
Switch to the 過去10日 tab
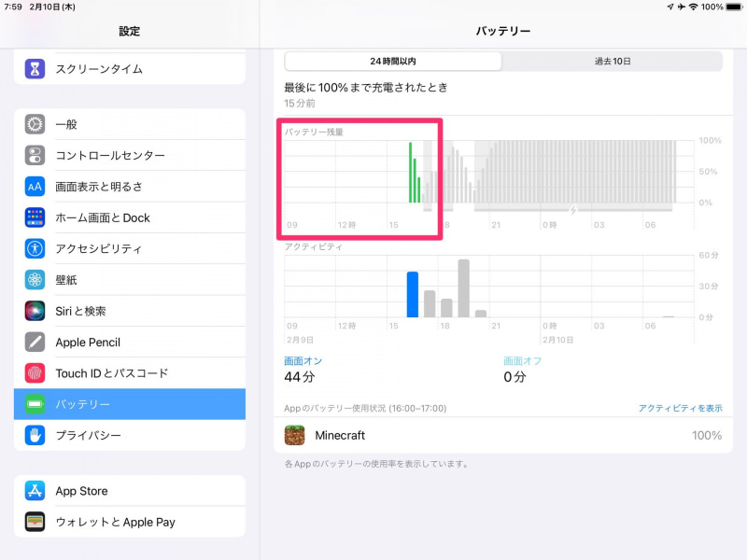[x=613, y=62]
